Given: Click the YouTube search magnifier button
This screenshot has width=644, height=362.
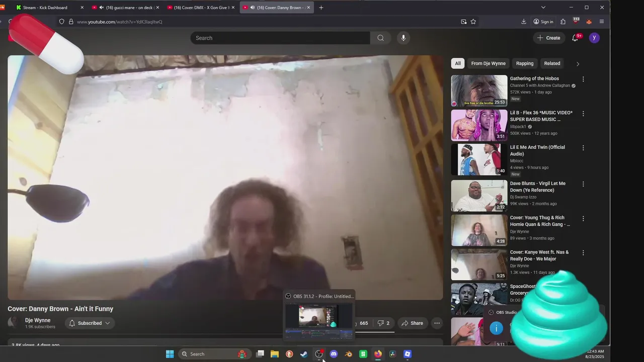Looking at the screenshot, I should pos(380,38).
